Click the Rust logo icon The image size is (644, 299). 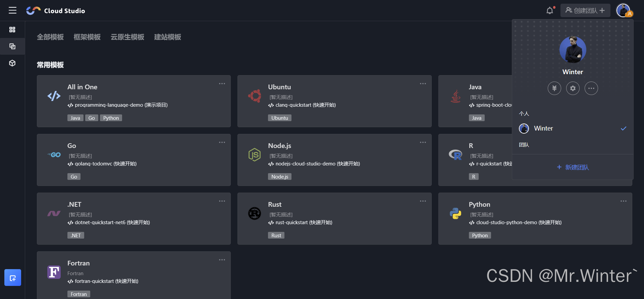[255, 213]
